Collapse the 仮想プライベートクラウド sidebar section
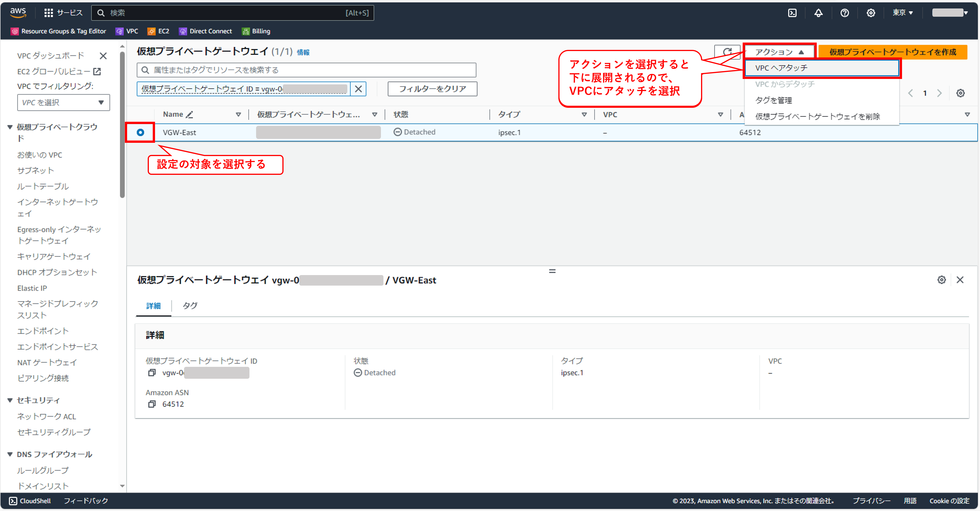Viewport: 980px width, 511px height. coord(10,127)
